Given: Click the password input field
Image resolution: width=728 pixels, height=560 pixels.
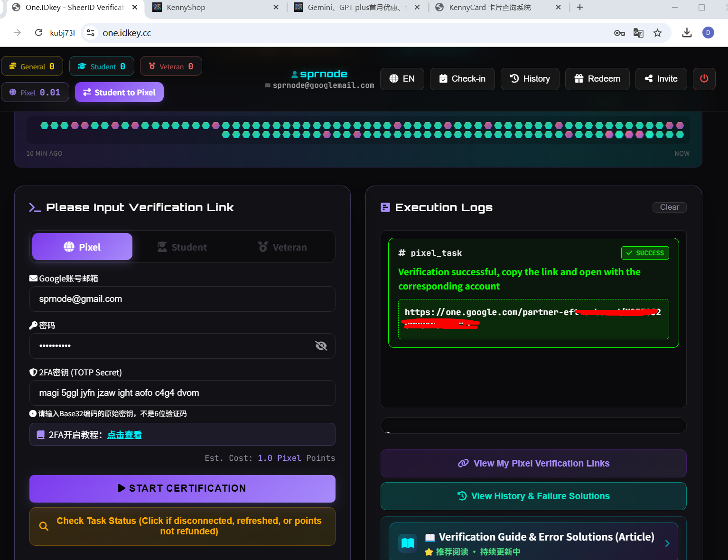Looking at the screenshot, I should coord(182,346).
